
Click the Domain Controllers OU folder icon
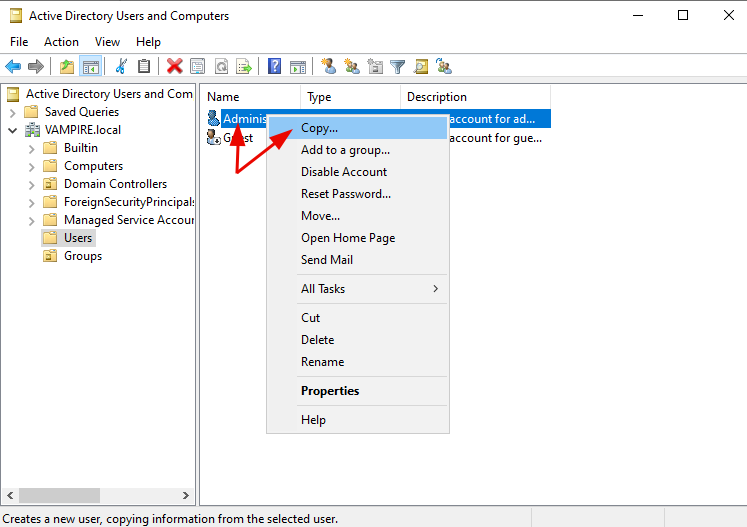tap(50, 183)
